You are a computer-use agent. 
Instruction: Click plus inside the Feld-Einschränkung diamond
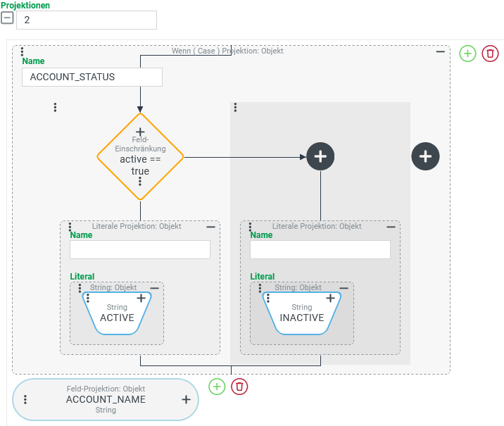click(140, 132)
